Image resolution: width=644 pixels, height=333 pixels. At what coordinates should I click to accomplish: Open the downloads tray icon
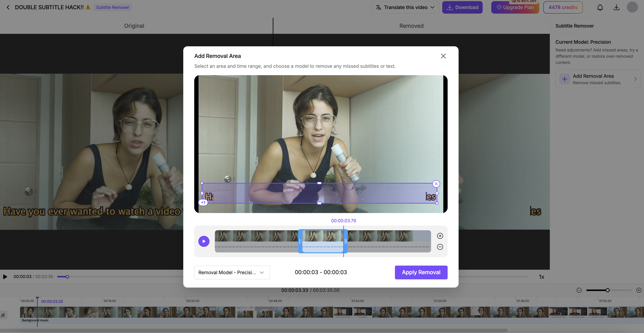point(616,7)
